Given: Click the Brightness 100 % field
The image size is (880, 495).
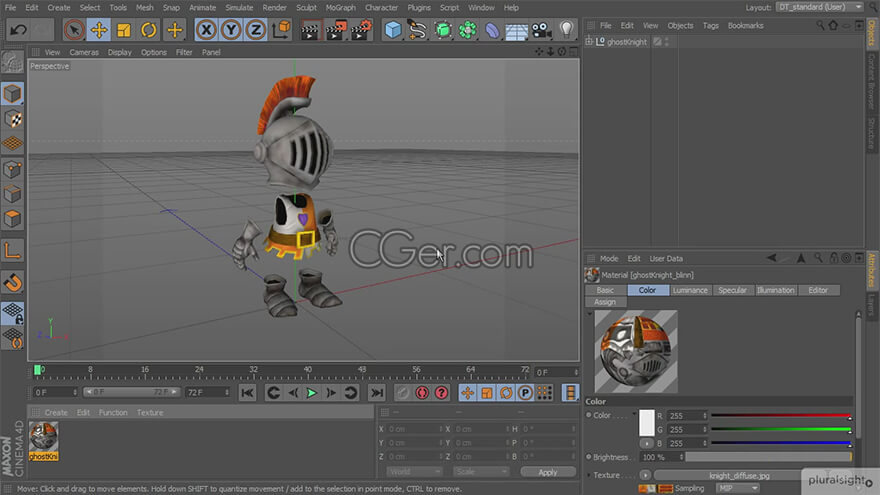Looking at the screenshot, I should click(x=661, y=457).
